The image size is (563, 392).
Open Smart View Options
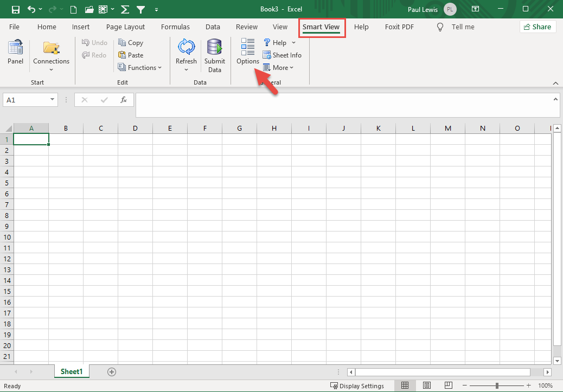(247, 52)
